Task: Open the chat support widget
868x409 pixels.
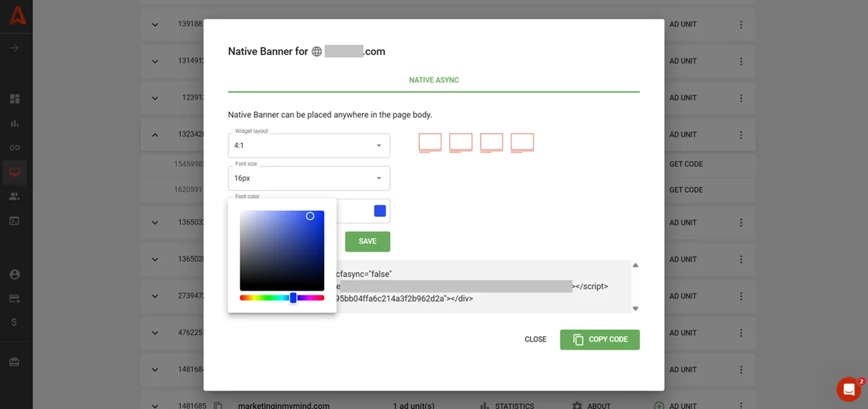Action: tap(848, 389)
